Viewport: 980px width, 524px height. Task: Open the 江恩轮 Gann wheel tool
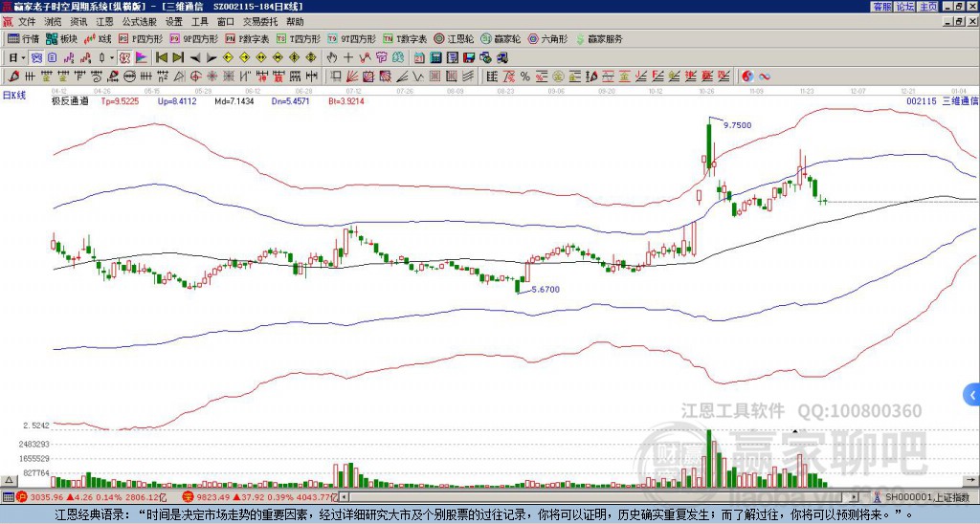(455, 38)
